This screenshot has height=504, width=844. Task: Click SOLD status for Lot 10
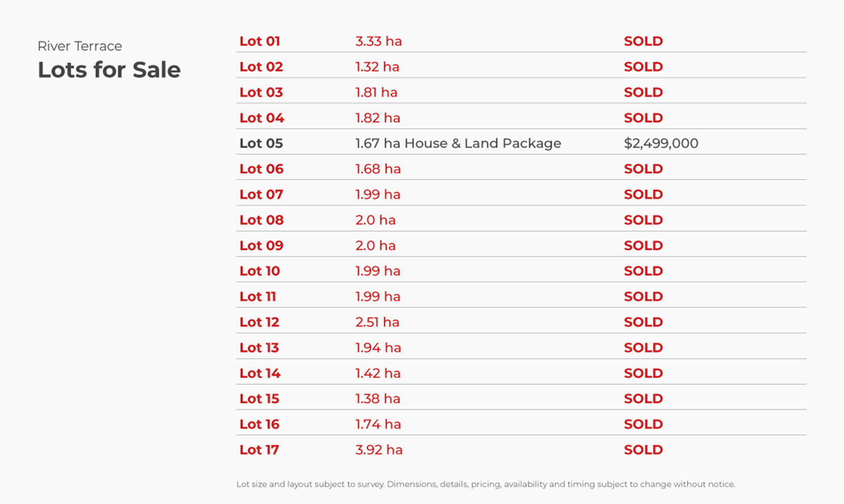(x=643, y=271)
